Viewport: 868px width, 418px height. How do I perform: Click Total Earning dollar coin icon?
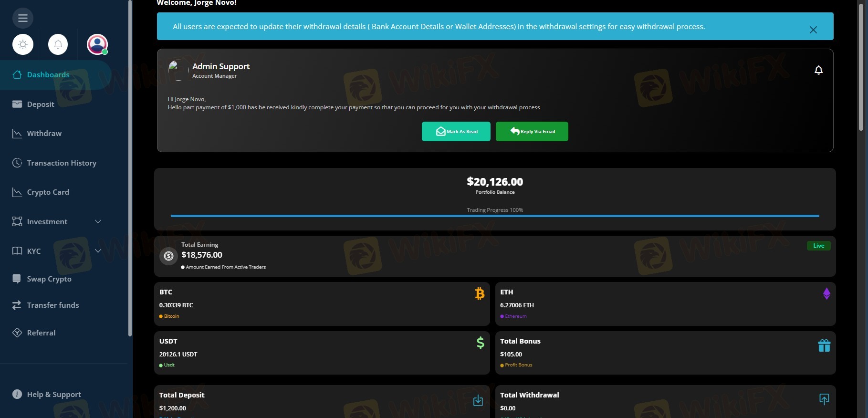[168, 256]
